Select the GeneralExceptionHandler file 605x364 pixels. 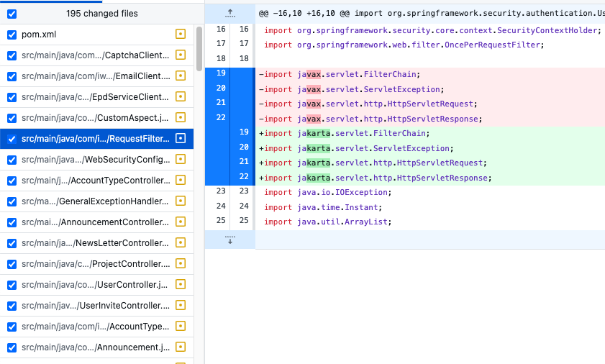tap(95, 201)
